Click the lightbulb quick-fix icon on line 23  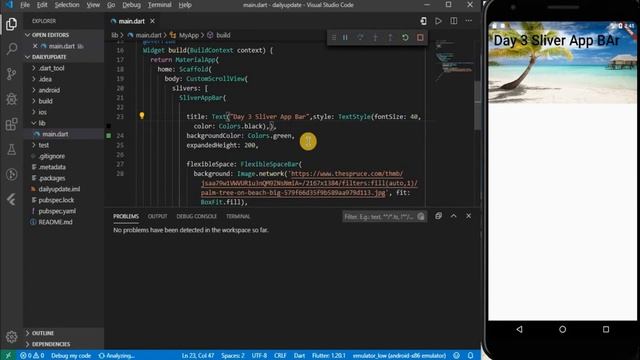[142, 116]
